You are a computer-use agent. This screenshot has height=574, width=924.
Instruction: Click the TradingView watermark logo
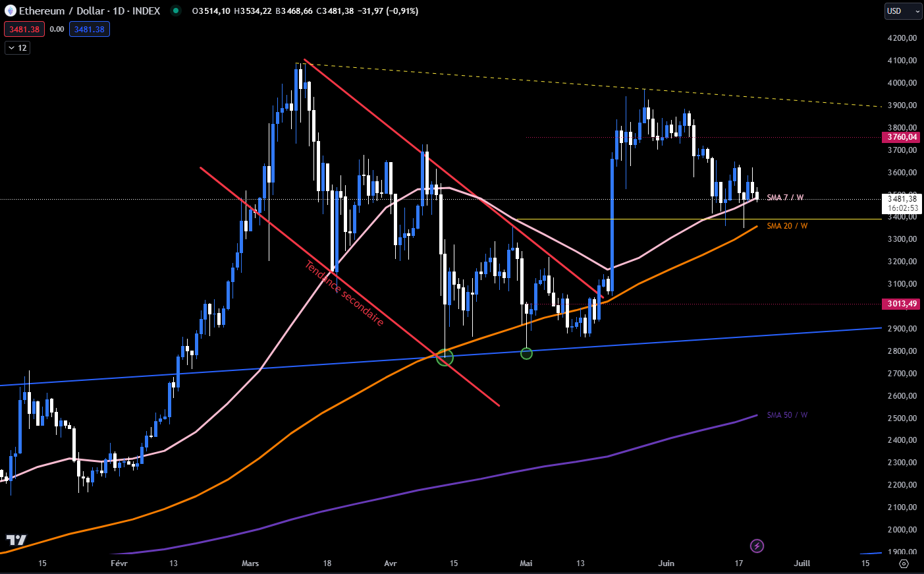pyautogui.click(x=16, y=540)
